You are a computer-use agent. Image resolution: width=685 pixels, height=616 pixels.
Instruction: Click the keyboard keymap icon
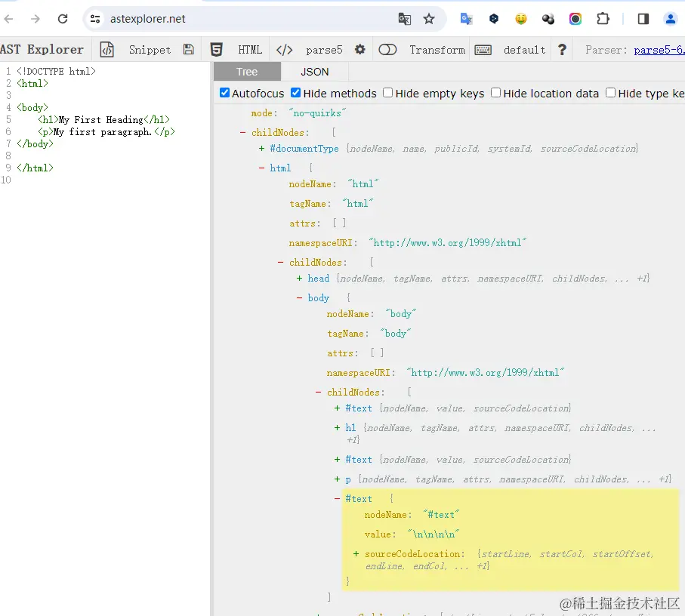483,50
